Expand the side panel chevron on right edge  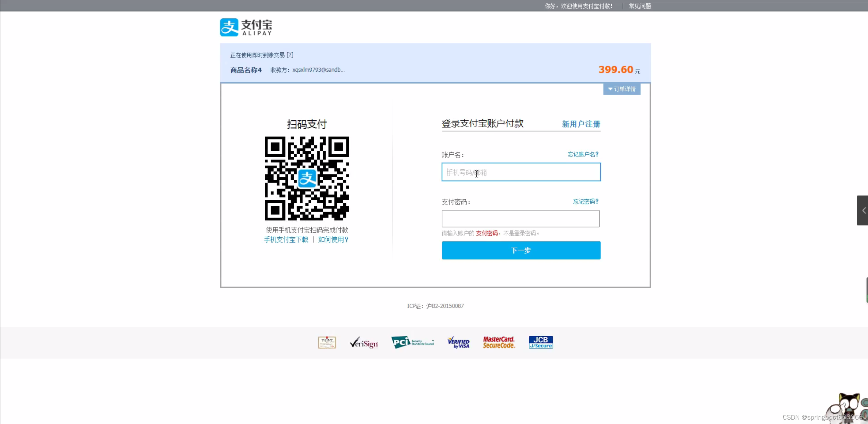[x=863, y=210]
